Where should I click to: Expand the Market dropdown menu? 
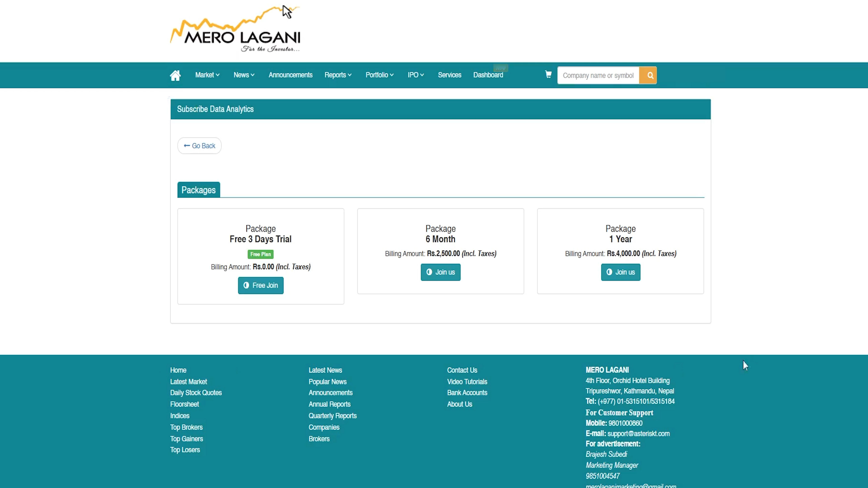pos(207,75)
